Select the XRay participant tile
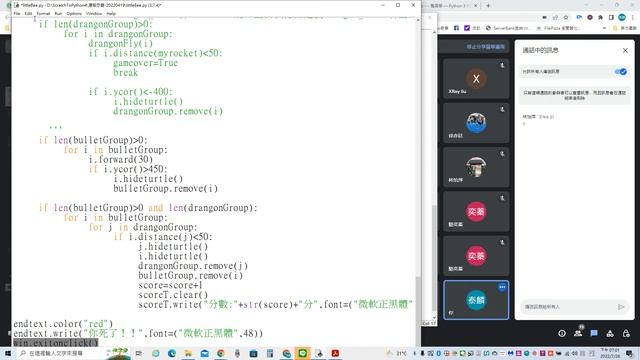This screenshot has width=640, height=360. click(476, 78)
